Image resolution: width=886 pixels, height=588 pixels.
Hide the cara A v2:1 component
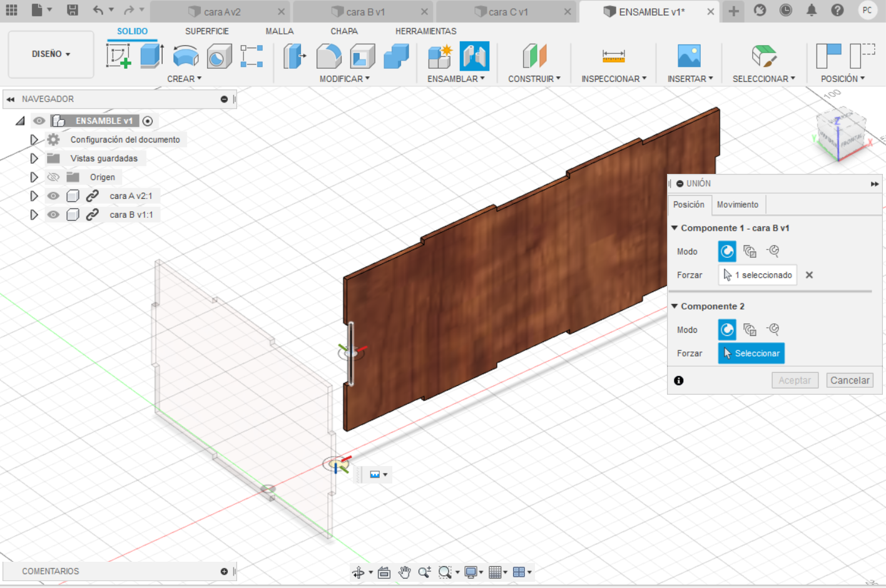53,196
